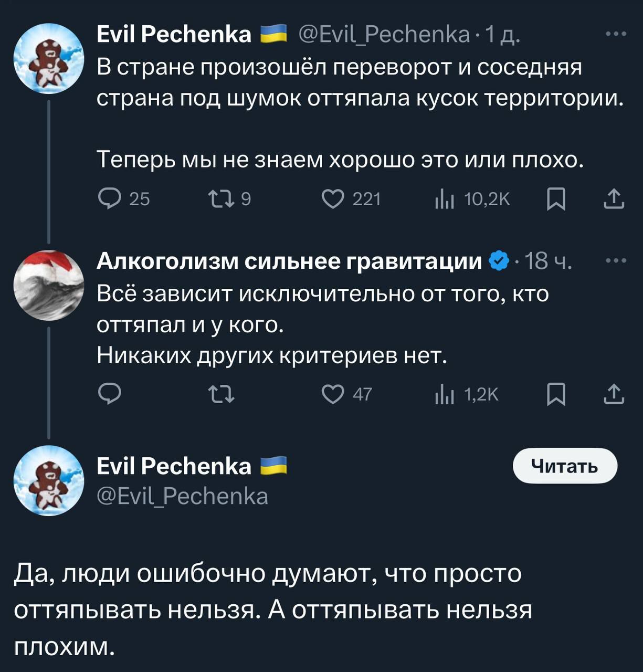
Task: Retweet the Алкоголизм сильнее гравитации reply
Action: click(x=221, y=394)
